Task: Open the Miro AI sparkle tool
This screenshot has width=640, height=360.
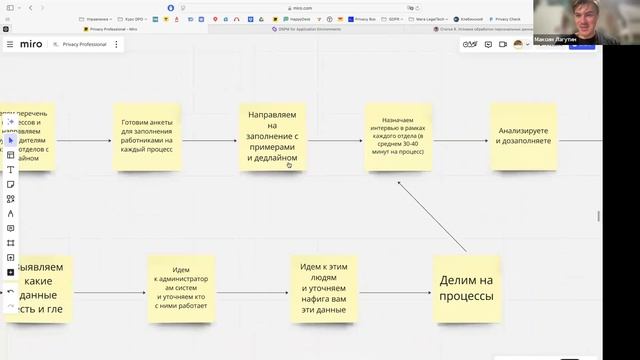Action: point(11,122)
